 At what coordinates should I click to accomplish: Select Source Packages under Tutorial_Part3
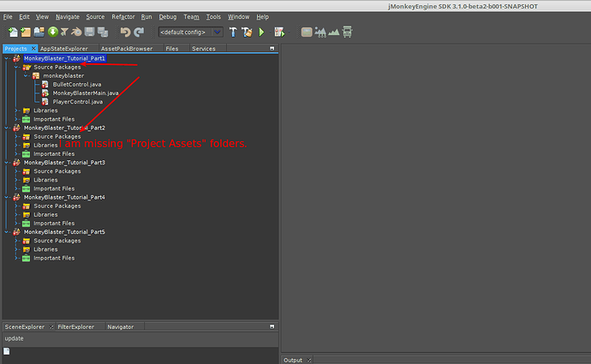click(x=57, y=171)
